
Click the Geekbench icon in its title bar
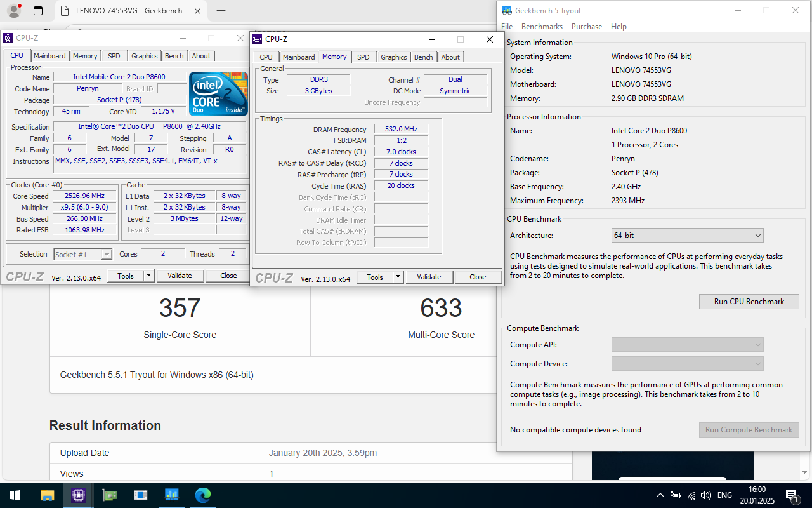[506, 10]
